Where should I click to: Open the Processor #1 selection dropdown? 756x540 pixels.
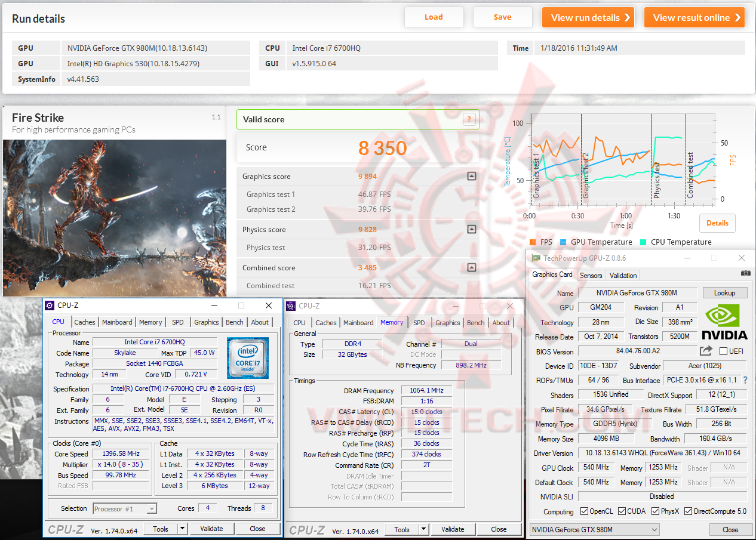125,509
